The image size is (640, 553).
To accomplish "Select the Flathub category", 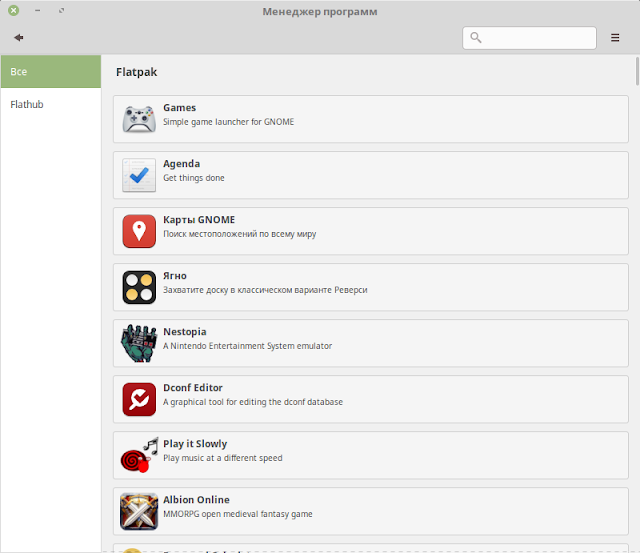I will tap(51, 104).
